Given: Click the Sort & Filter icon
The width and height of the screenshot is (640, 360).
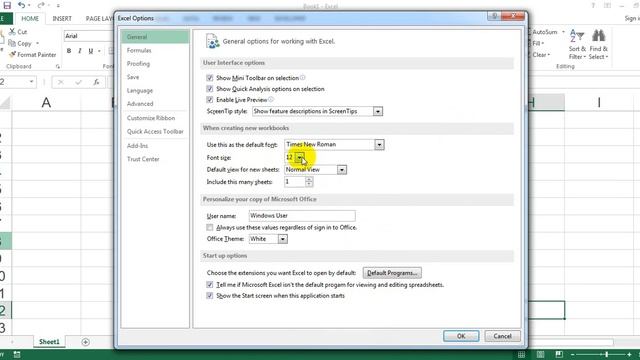Looking at the screenshot, I should click(577, 36).
